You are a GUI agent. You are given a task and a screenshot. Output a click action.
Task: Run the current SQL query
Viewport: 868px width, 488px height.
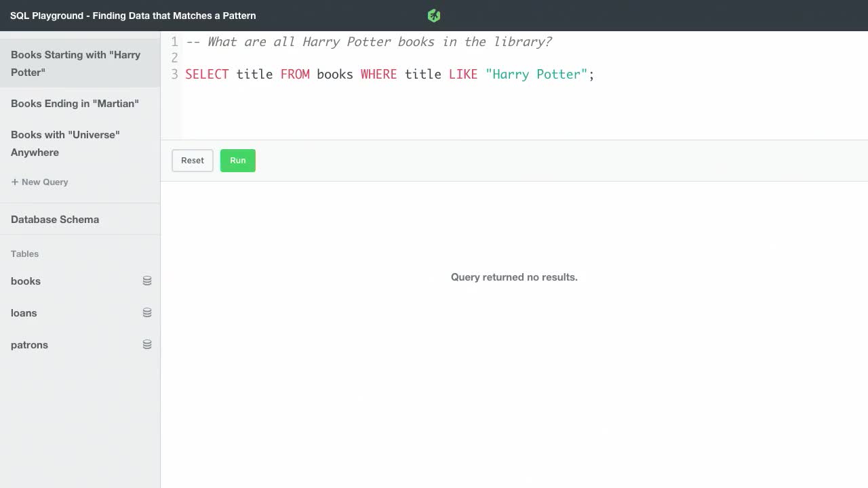coord(237,160)
